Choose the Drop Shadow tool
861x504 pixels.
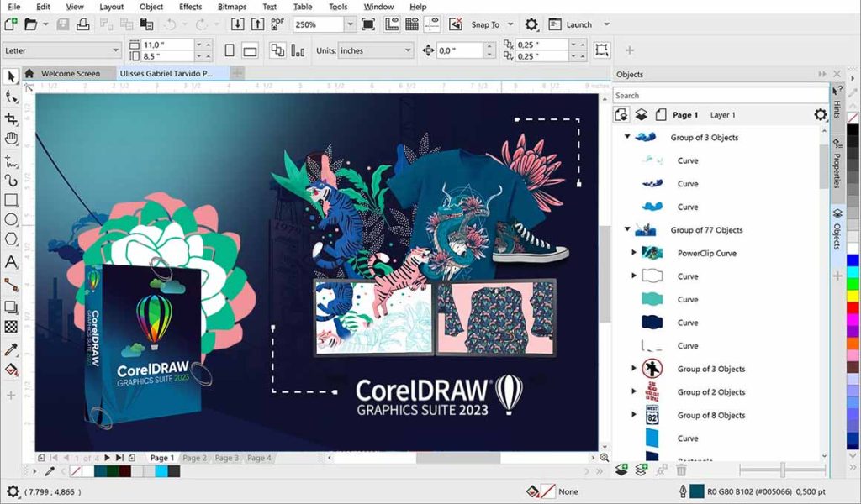[x=11, y=307]
